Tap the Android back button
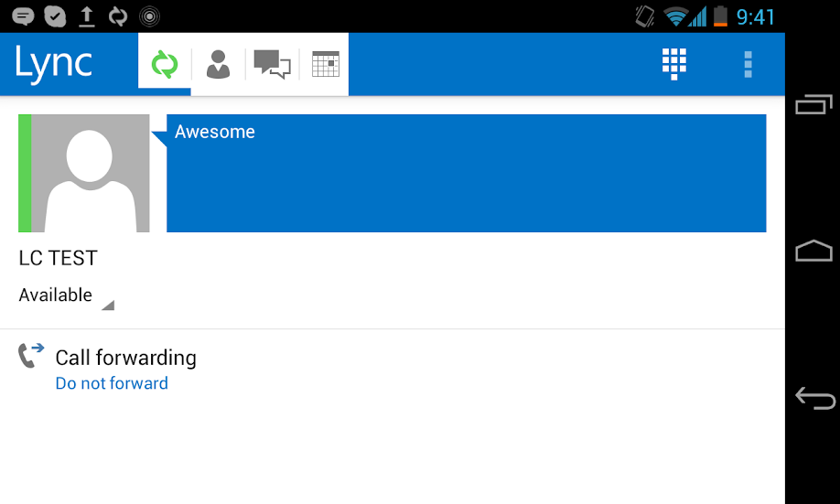The height and width of the screenshot is (504, 840). [x=814, y=398]
